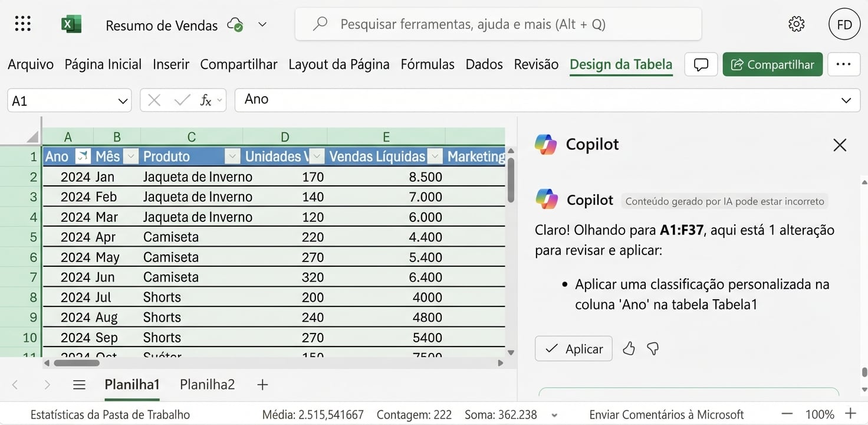Open the settings gear

coord(796,24)
